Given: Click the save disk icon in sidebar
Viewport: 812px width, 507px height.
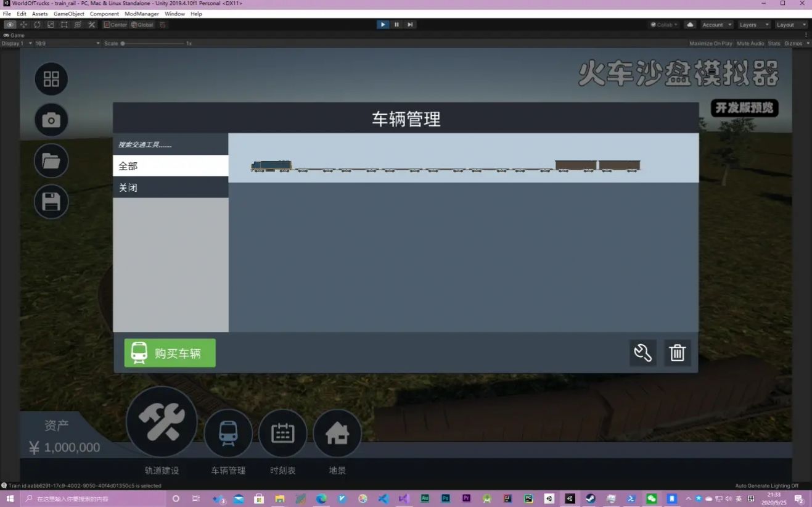Looking at the screenshot, I should (51, 202).
